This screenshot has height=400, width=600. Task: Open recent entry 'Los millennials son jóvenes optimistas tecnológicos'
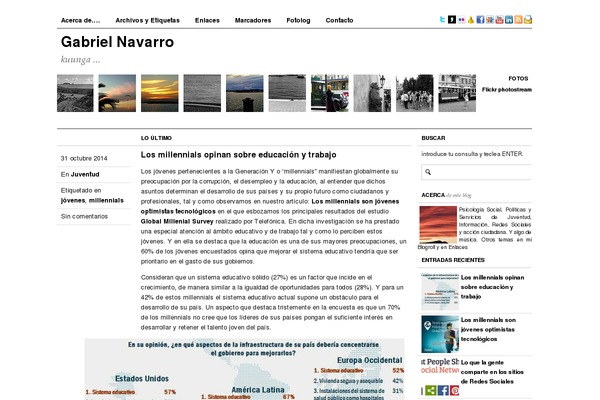(x=488, y=329)
